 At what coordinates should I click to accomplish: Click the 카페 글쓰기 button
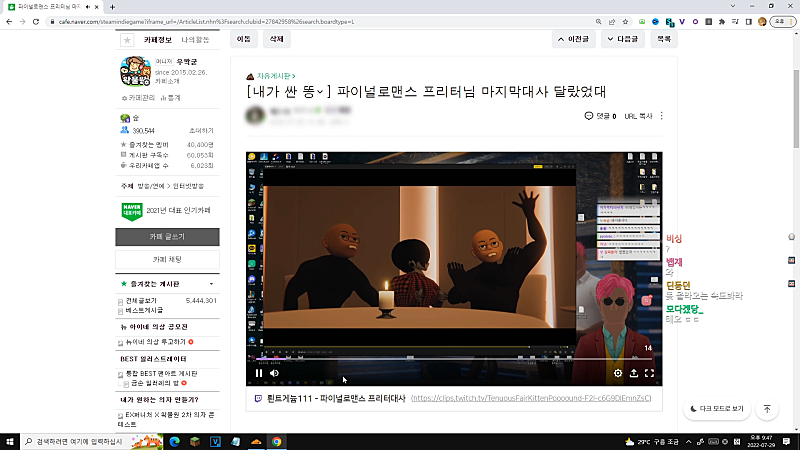point(166,236)
